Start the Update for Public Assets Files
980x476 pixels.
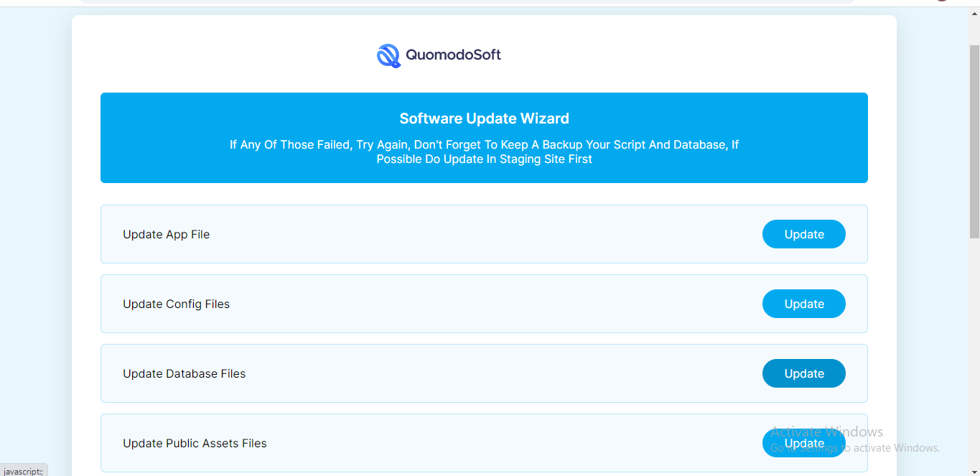tap(803, 443)
